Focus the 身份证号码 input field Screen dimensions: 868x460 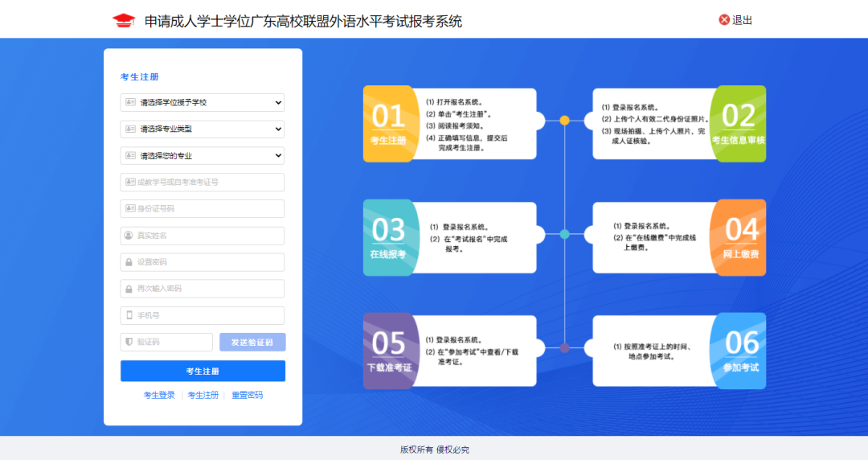click(x=203, y=209)
